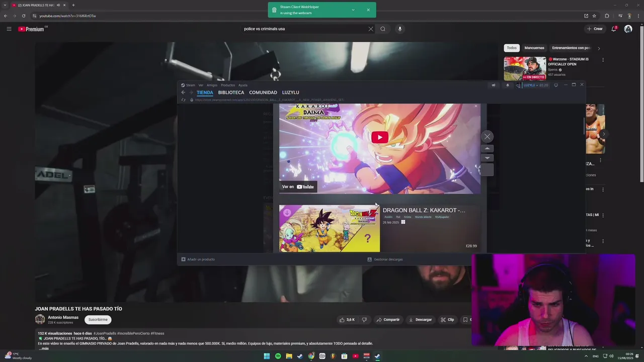Select Todos filter chip
The width and height of the screenshot is (644, 362).
pyautogui.click(x=512, y=48)
